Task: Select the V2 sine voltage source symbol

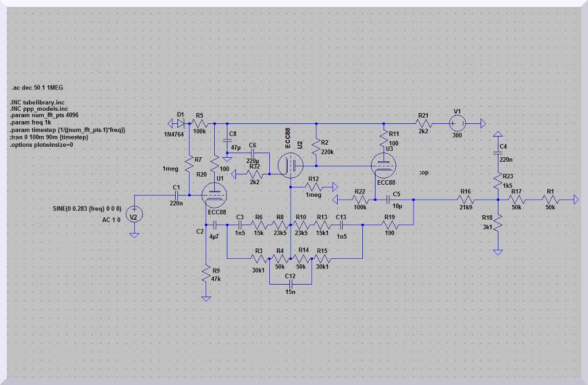Action: point(134,215)
